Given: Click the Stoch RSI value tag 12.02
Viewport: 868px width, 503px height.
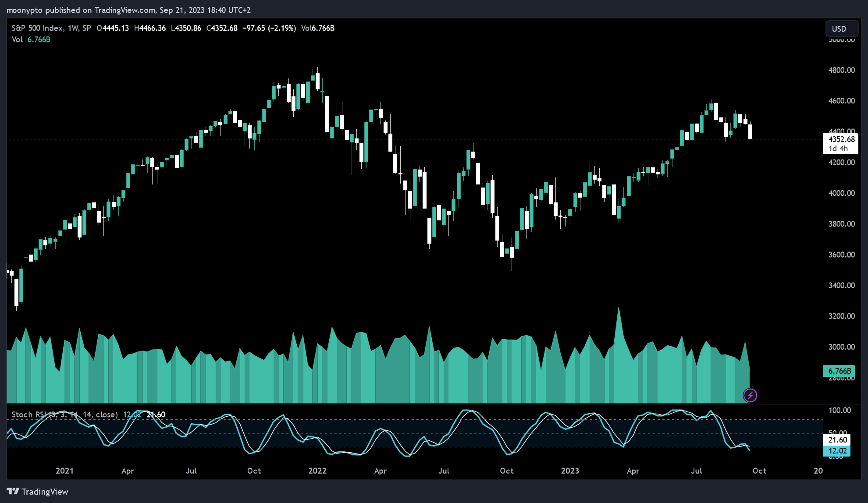Looking at the screenshot, I should coord(837,451).
